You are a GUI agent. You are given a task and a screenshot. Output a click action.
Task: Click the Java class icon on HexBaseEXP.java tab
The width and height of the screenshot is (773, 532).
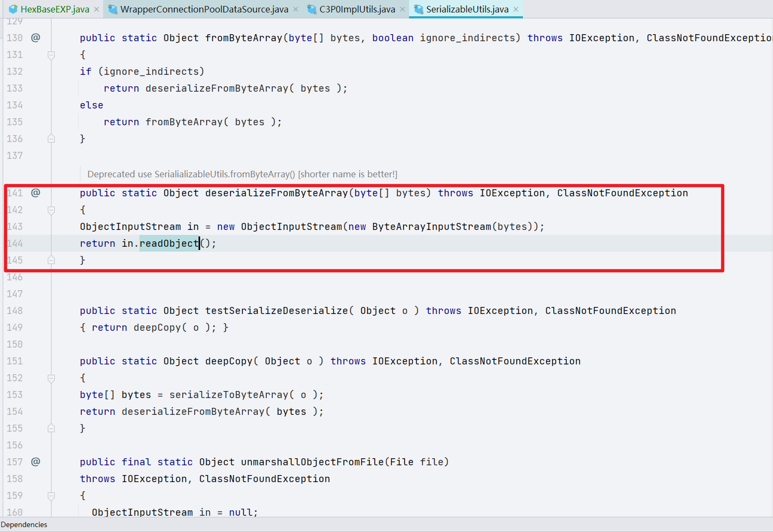pyautogui.click(x=13, y=9)
